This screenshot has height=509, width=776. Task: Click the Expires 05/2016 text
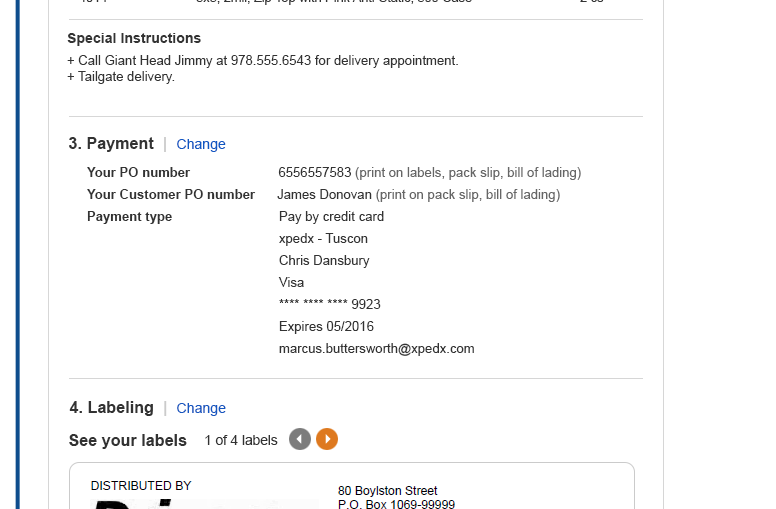(x=326, y=326)
